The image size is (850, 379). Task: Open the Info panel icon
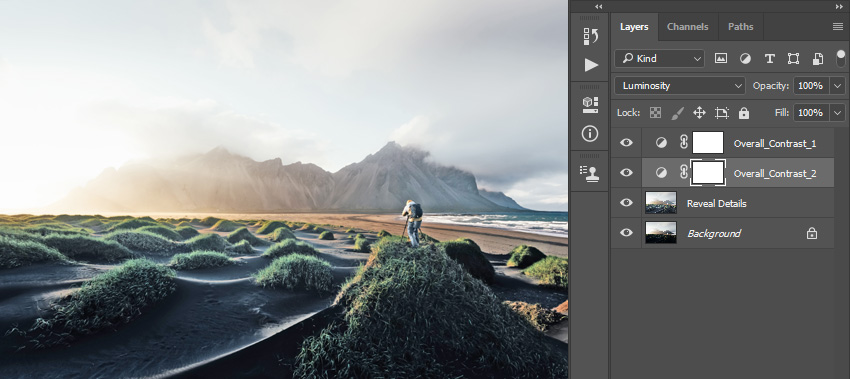[x=590, y=133]
